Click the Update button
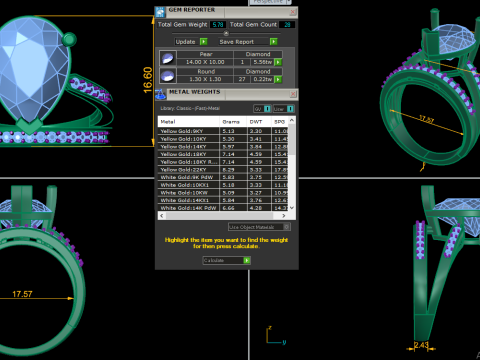This screenshot has height=360, width=480. coord(191,42)
